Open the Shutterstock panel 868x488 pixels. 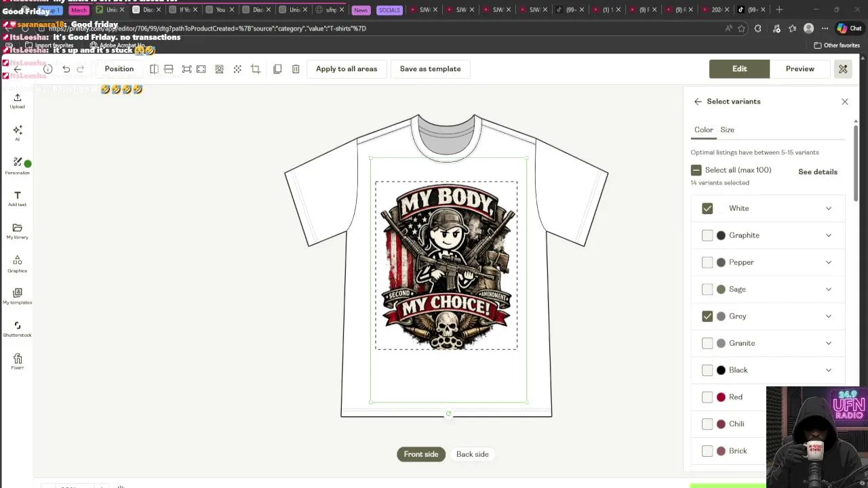[17, 329]
